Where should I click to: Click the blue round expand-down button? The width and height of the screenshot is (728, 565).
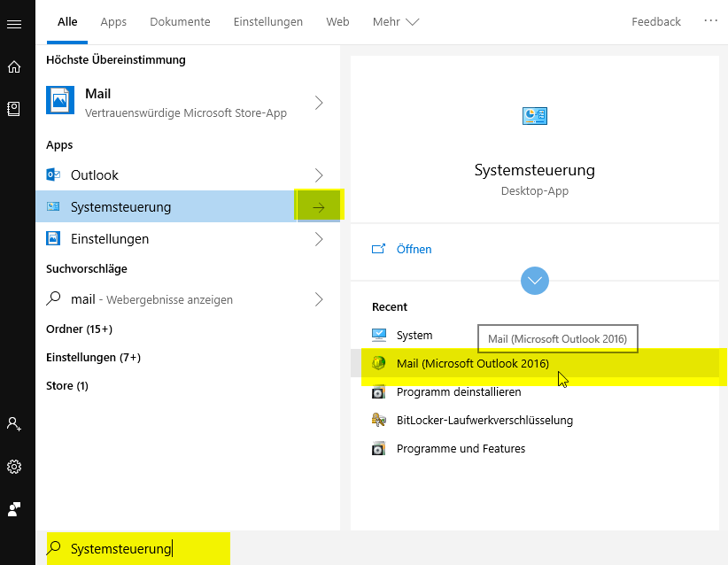click(x=535, y=281)
